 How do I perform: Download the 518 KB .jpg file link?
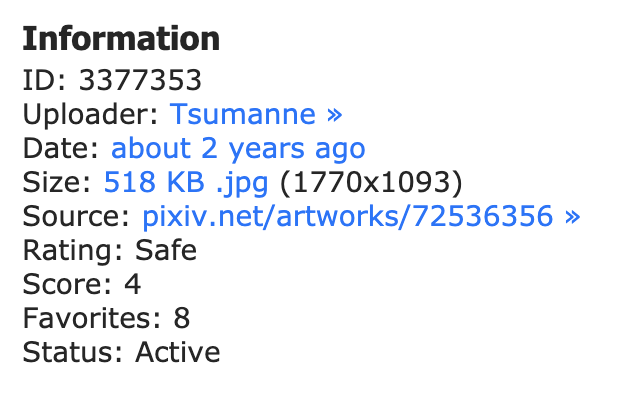coord(186,183)
